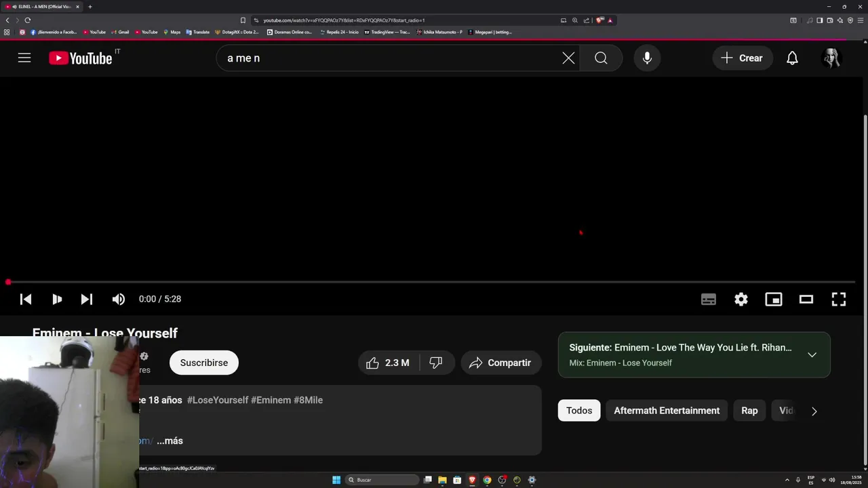Open the Brave sidebar toggle icon
The height and width of the screenshot is (488, 868).
point(819,20)
